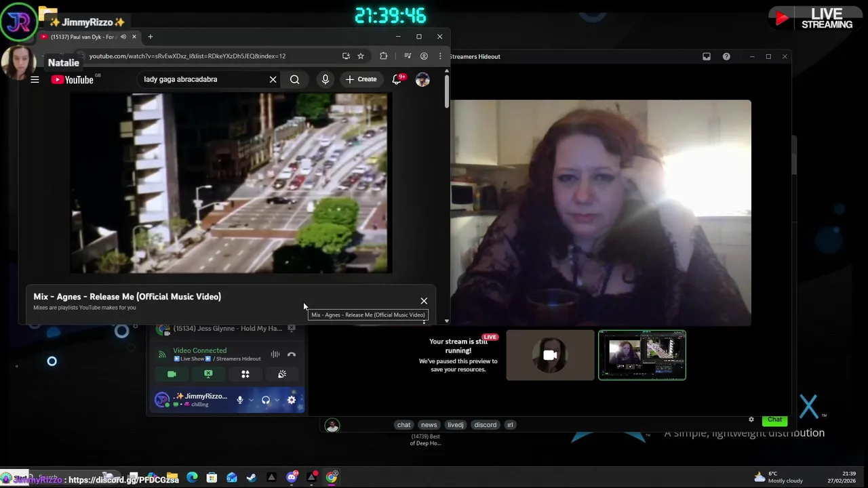
Task: Click the Mix - Agnes - Release Me title
Action: point(127,296)
